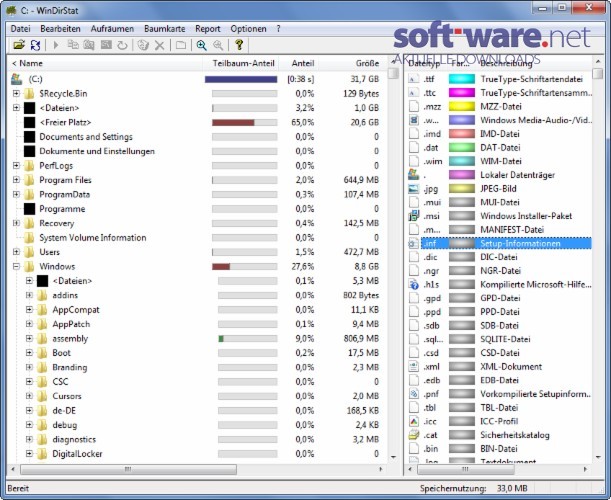Screen dimensions: 611x500
Task: Open the Aufräumen menu
Action: pyautogui.click(x=112, y=29)
